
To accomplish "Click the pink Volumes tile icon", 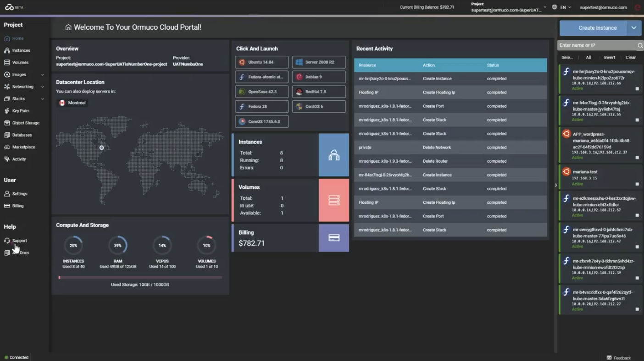I will click(334, 200).
